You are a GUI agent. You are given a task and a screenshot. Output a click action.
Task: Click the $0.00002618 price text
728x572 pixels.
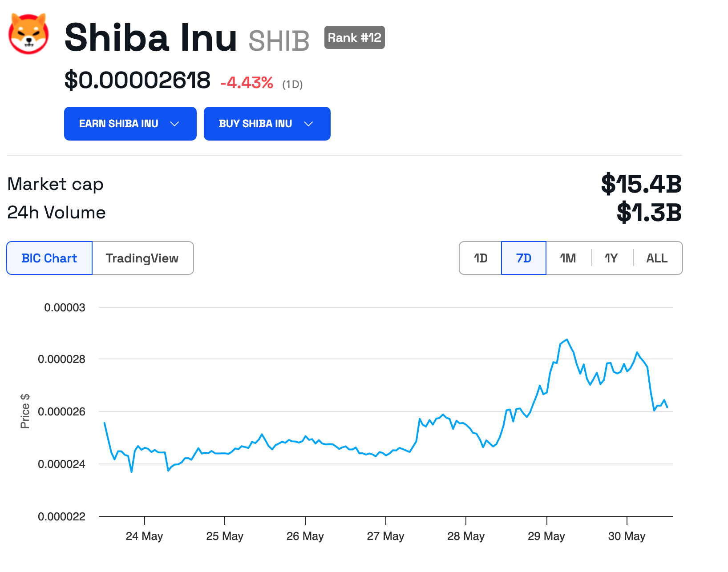[x=138, y=80]
